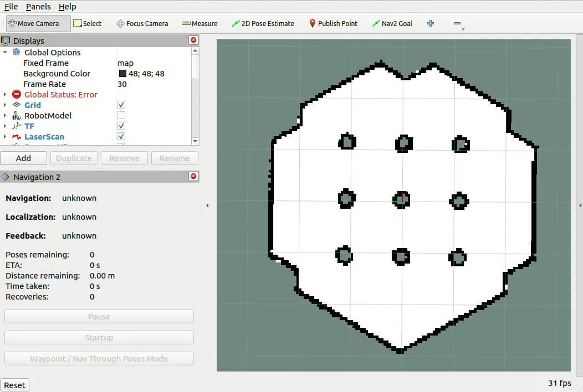Uncheck the Grid display checkbox
Viewport: 583px width, 392px height.
tap(121, 105)
